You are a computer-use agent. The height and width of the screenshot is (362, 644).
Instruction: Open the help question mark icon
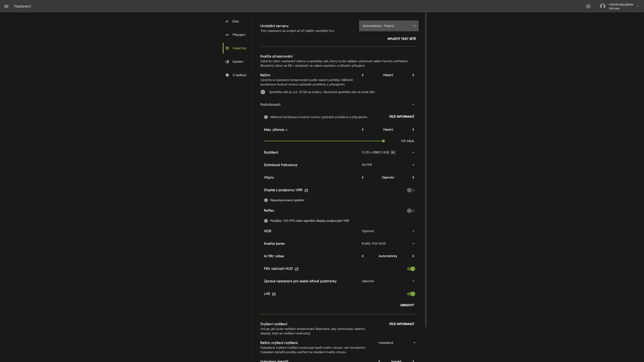click(588, 6)
